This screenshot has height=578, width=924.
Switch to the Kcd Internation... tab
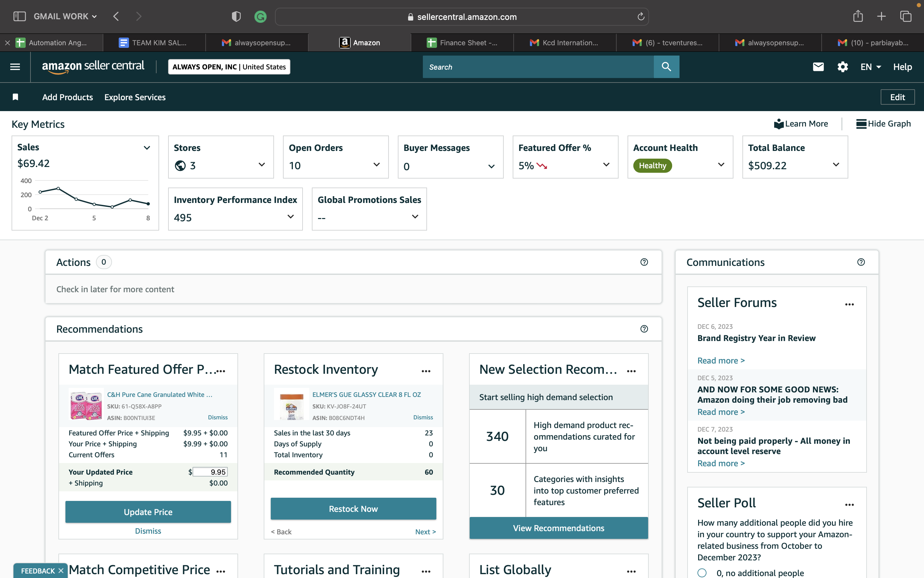(x=565, y=43)
